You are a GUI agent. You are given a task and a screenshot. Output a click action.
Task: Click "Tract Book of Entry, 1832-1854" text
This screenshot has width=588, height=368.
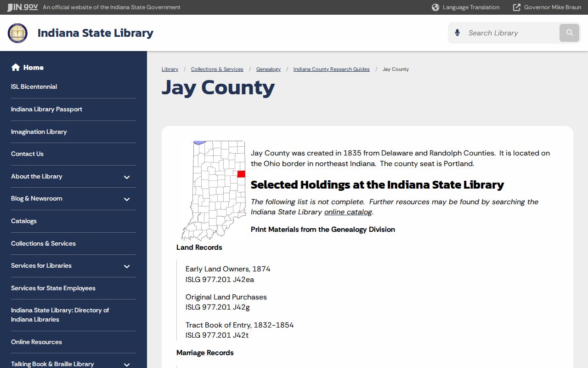click(239, 325)
